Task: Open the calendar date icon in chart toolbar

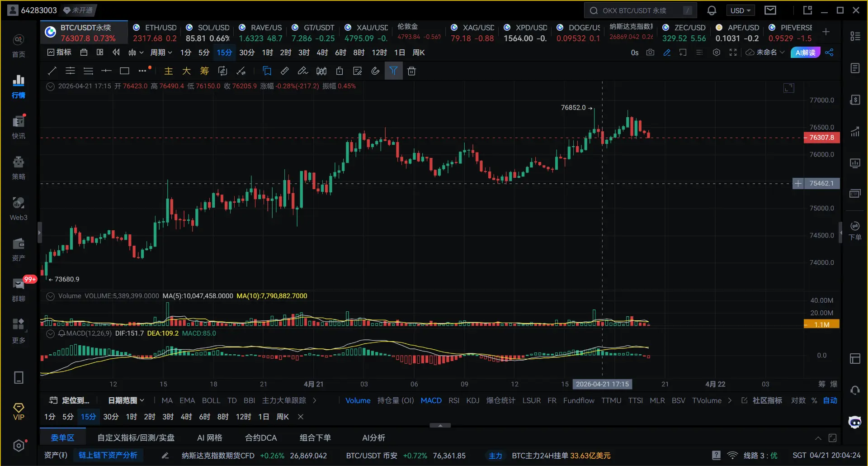Action: click(84, 52)
